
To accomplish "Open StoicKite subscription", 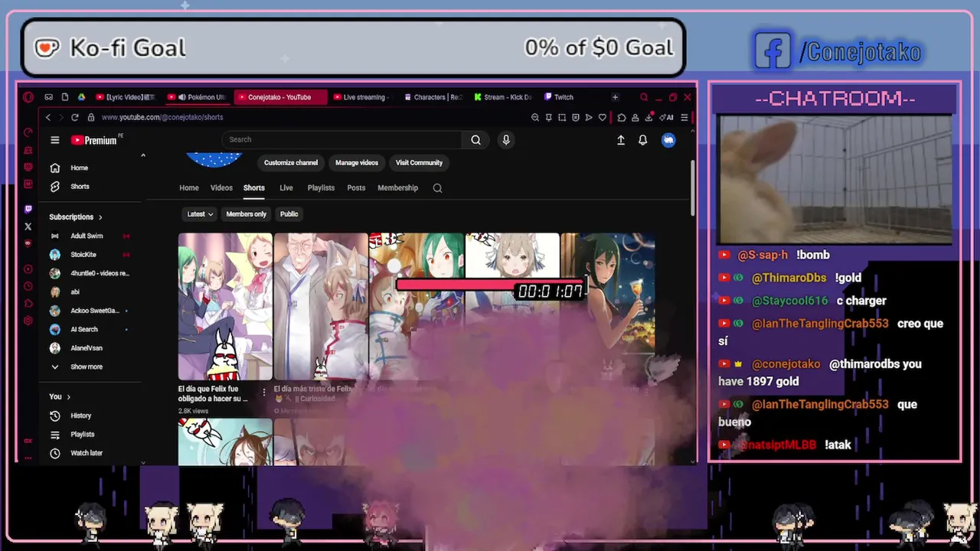I will coord(83,255).
